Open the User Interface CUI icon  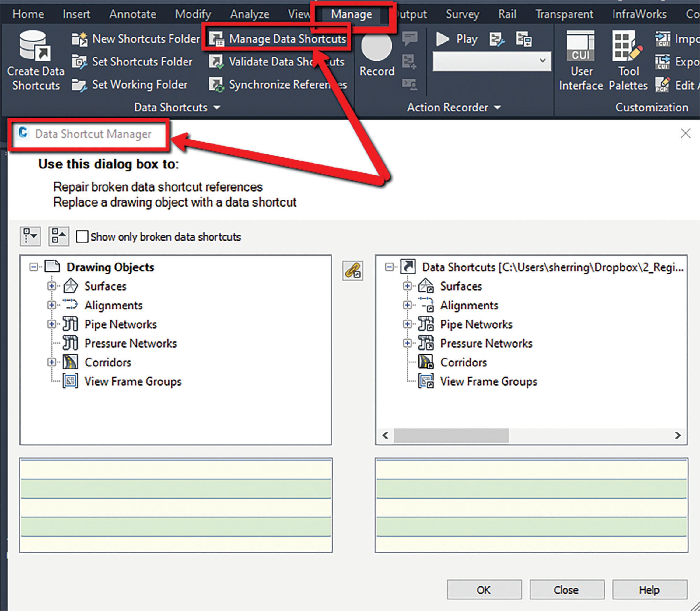click(x=581, y=46)
